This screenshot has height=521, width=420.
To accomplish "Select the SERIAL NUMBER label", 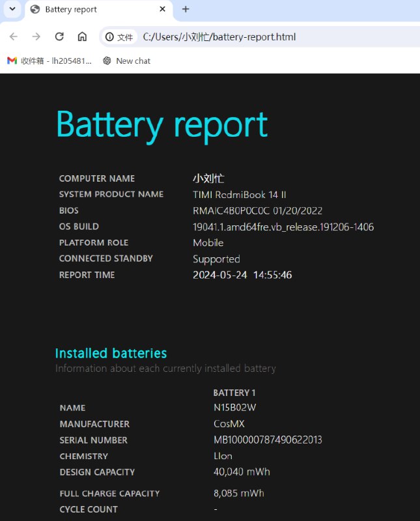I will 94,441.
